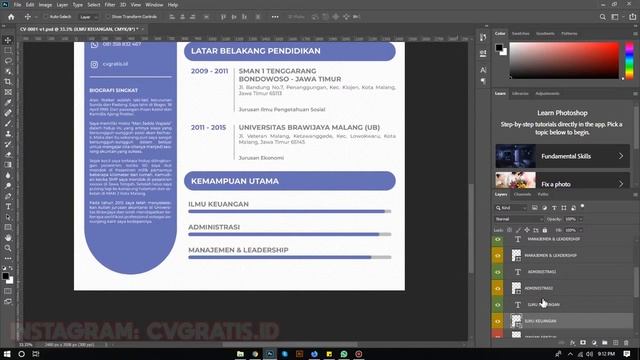Hide the ADMINISTRASI shape layer
This screenshot has height=360, width=640.
tap(498, 288)
